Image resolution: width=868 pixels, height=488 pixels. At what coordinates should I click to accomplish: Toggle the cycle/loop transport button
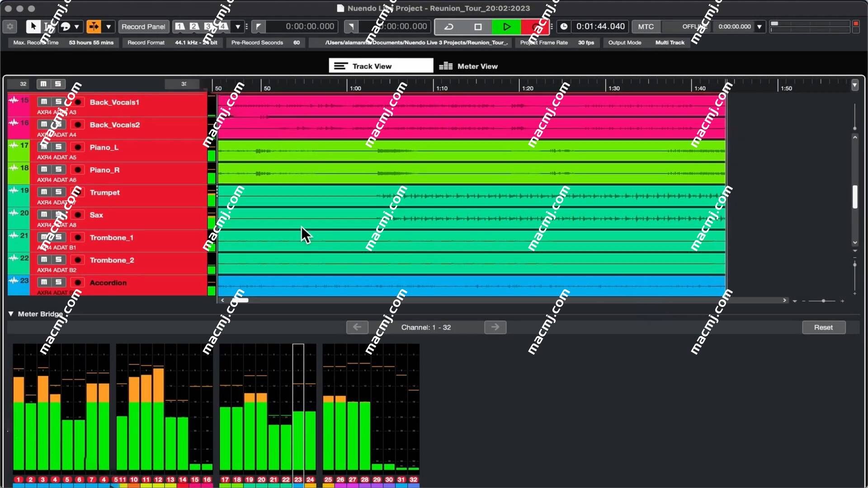pyautogui.click(x=449, y=27)
